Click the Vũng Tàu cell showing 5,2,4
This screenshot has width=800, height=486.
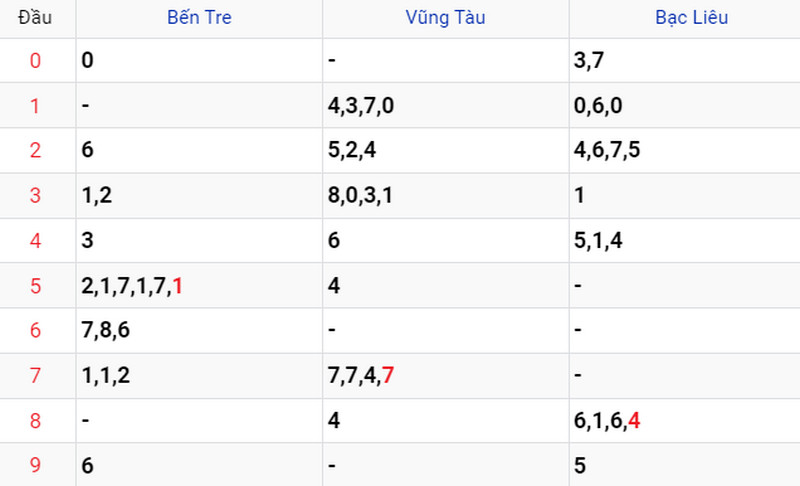[x=445, y=150]
